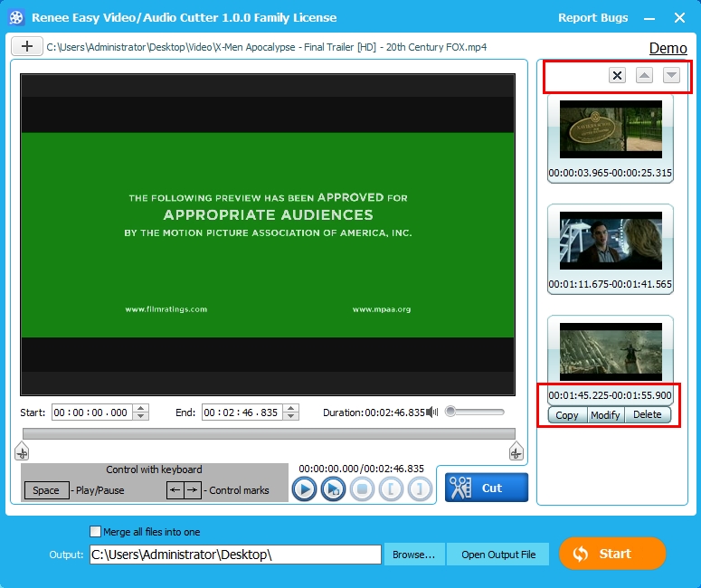Image resolution: width=701 pixels, height=588 pixels.
Task: Increase Start time with the up stepper
Action: click(140, 408)
